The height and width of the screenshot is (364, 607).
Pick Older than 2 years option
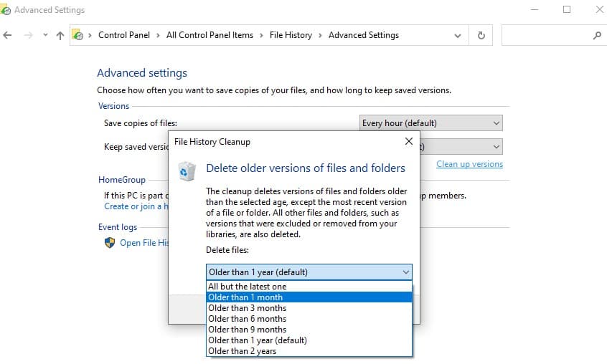(x=242, y=351)
